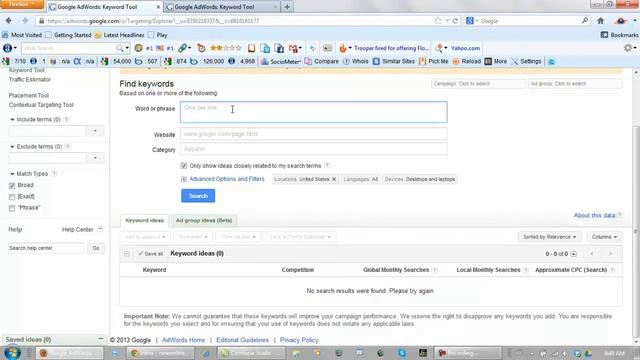This screenshot has width=640, height=360.
Task: Click the chain link icon in toolbar
Action: [182, 48]
